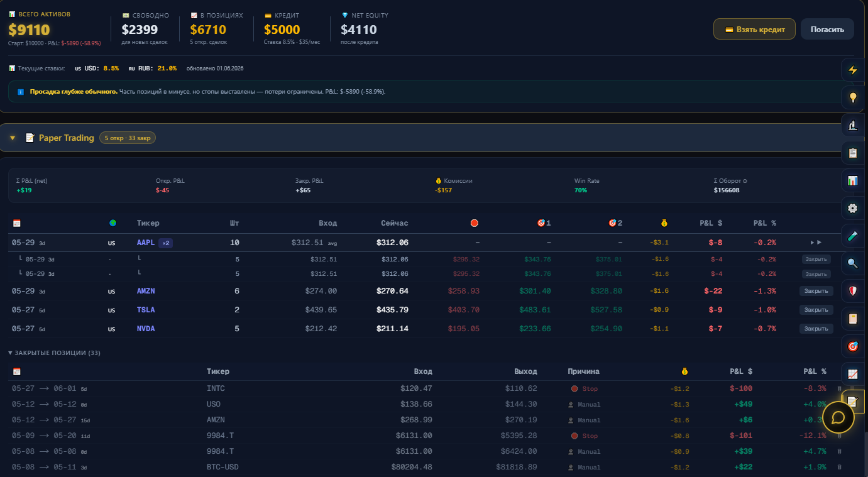Click the page vertical scrollbar
868x477 pixels.
click(865, 454)
